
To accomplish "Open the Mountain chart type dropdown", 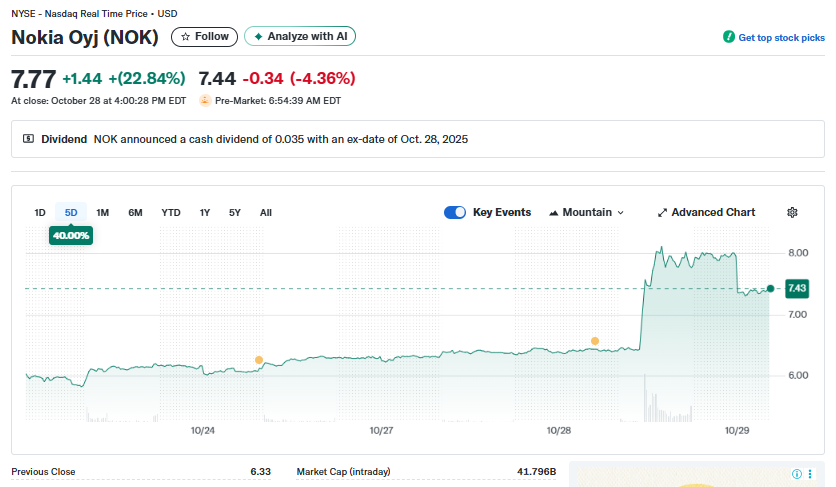I will click(x=586, y=212).
